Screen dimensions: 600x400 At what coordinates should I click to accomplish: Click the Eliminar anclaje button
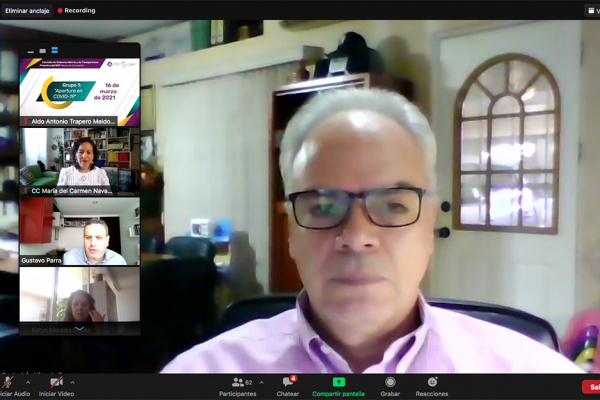pyautogui.click(x=27, y=11)
